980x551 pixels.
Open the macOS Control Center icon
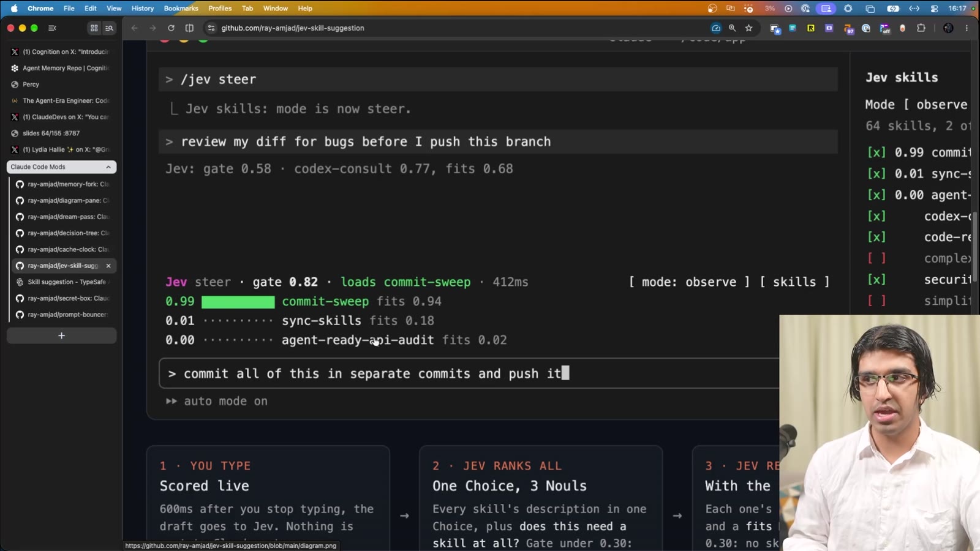(934, 9)
